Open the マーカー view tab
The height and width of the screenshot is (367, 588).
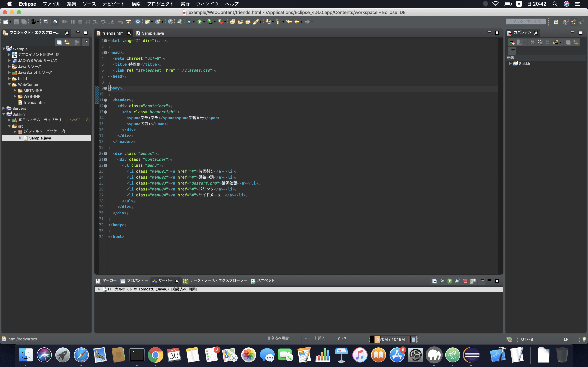tap(109, 281)
